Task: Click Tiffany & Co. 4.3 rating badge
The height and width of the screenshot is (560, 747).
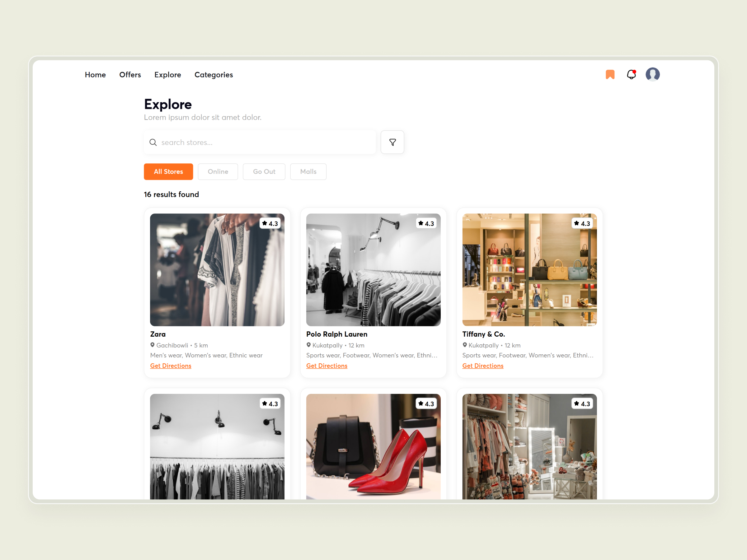Action: 582,223
